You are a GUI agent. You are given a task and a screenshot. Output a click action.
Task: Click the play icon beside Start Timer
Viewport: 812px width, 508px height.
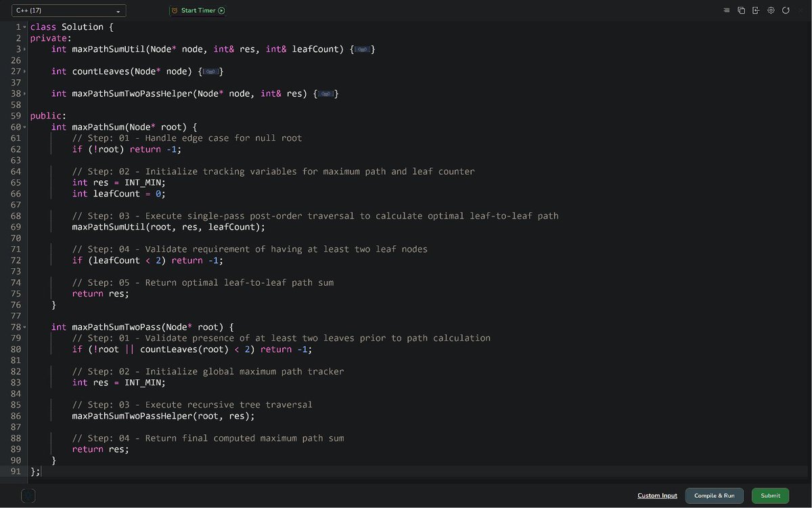click(221, 11)
